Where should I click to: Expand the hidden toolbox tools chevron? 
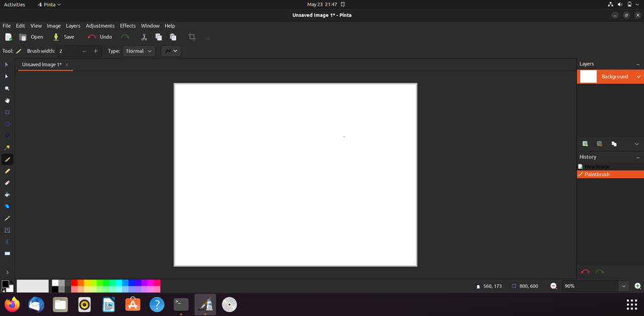(x=7, y=272)
